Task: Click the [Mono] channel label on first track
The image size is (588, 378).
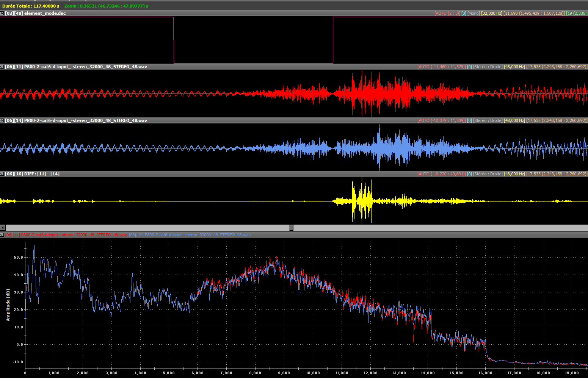Action: 474,13
